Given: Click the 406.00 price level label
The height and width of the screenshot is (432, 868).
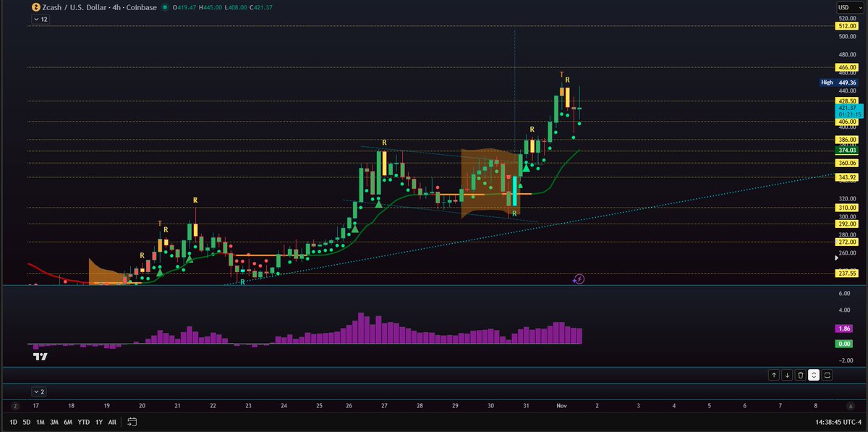Looking at the screenshot, I should pos(846,121).
